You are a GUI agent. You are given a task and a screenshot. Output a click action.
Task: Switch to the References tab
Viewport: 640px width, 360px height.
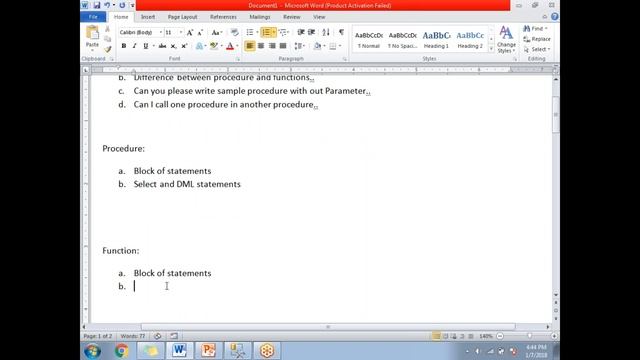(x=223, y=17)
